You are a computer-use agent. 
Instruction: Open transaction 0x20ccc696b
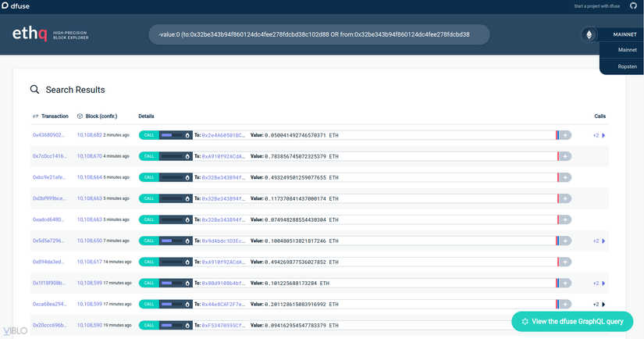coord(49,326)
